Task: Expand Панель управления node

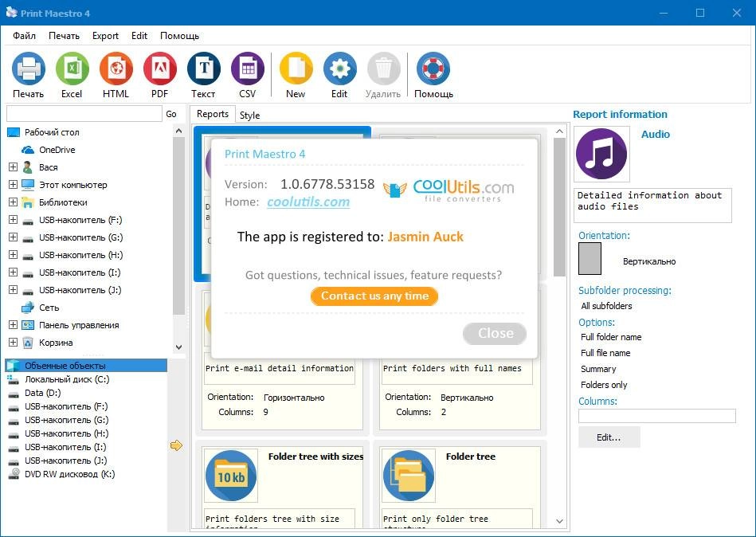Action: click(13, 325)
